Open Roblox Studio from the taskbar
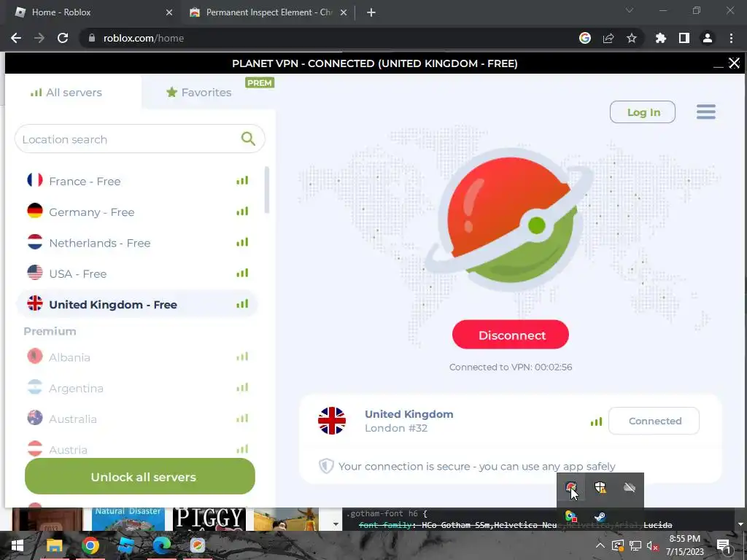Viewport: 747px width, 560px height. coord(125,545)
